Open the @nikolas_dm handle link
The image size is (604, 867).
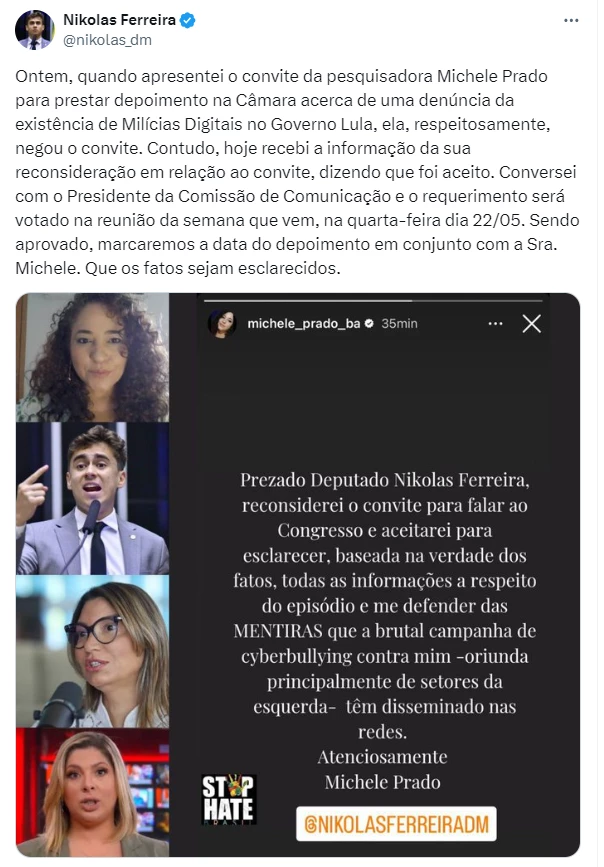pos(107,40)
